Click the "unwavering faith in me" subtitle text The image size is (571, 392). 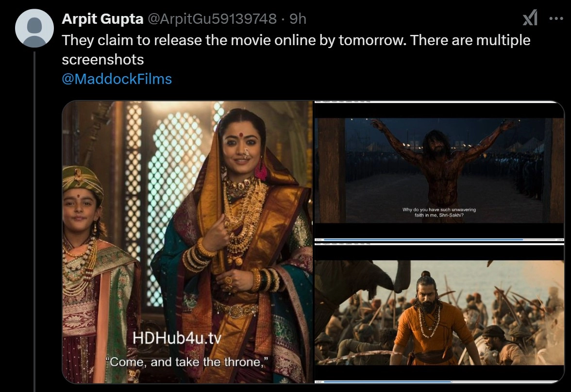(x=439, y=212)
